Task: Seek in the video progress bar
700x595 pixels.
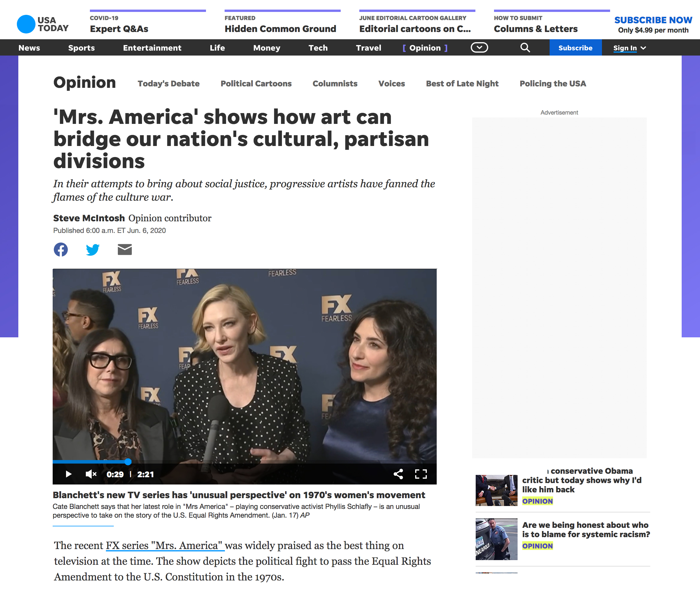Action: tap(236, 462)
